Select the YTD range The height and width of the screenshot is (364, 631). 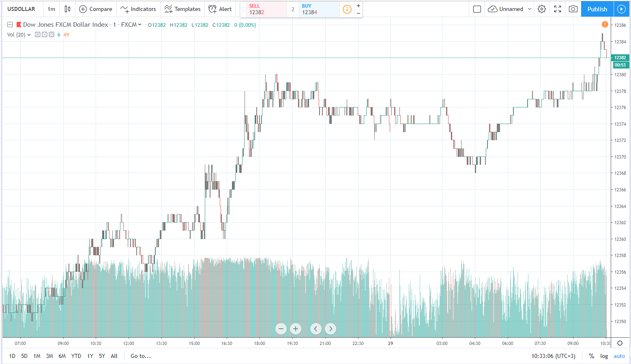[x=76, y=356]
